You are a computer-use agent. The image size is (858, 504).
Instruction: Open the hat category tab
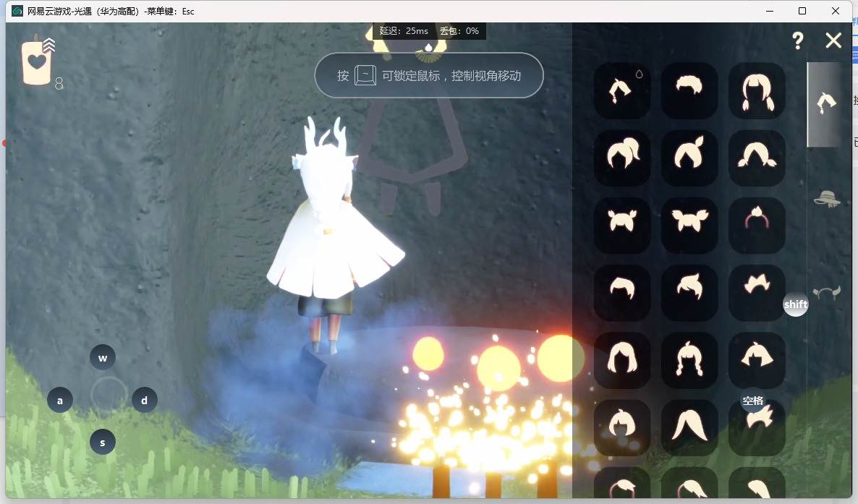(826, 199)
